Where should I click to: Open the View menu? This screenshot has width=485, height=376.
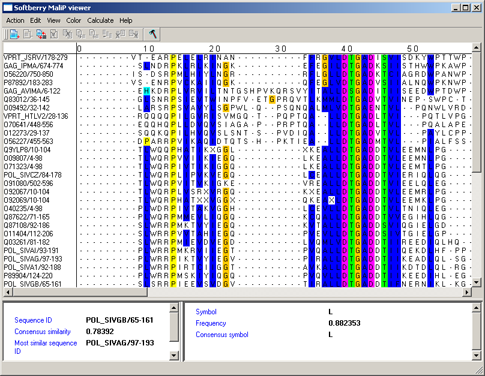click(53, 21)
